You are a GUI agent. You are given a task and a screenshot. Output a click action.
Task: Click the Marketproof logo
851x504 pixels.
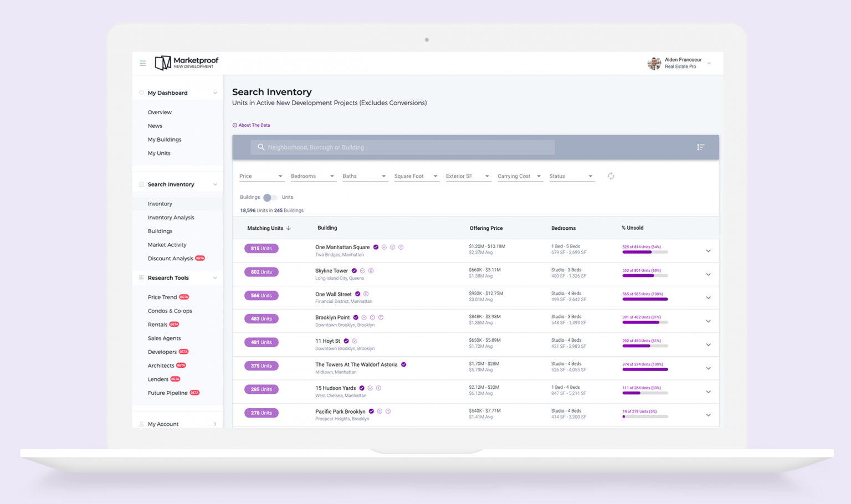click(186, 63)
